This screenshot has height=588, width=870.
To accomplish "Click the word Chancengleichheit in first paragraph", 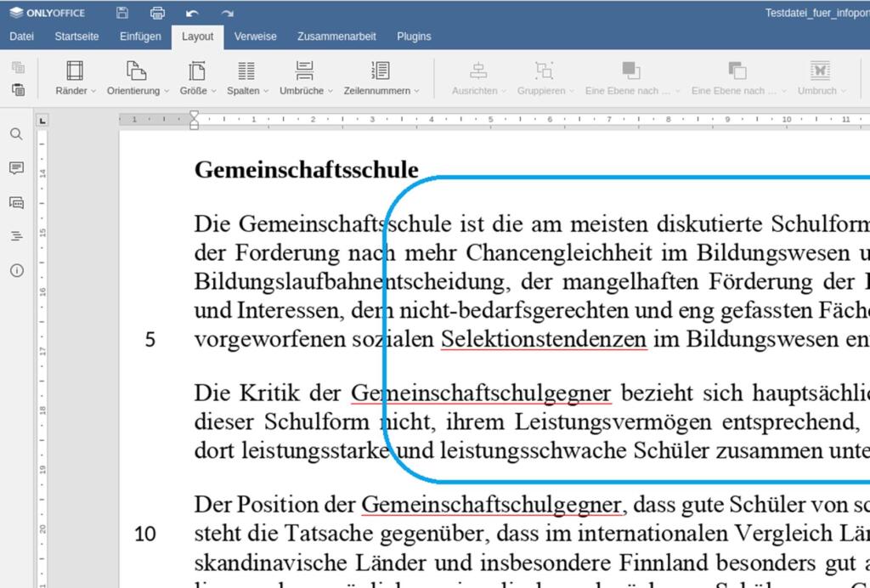I will (x=559, y=253).
